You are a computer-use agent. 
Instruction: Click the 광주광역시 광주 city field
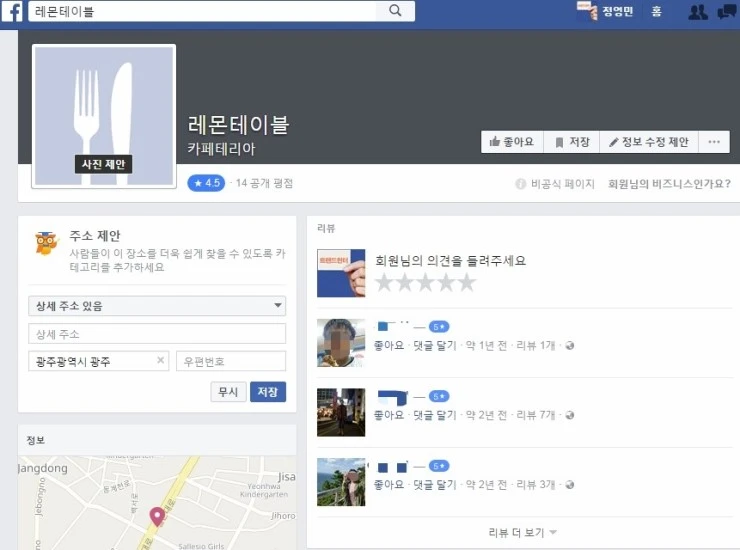(99, 361)
